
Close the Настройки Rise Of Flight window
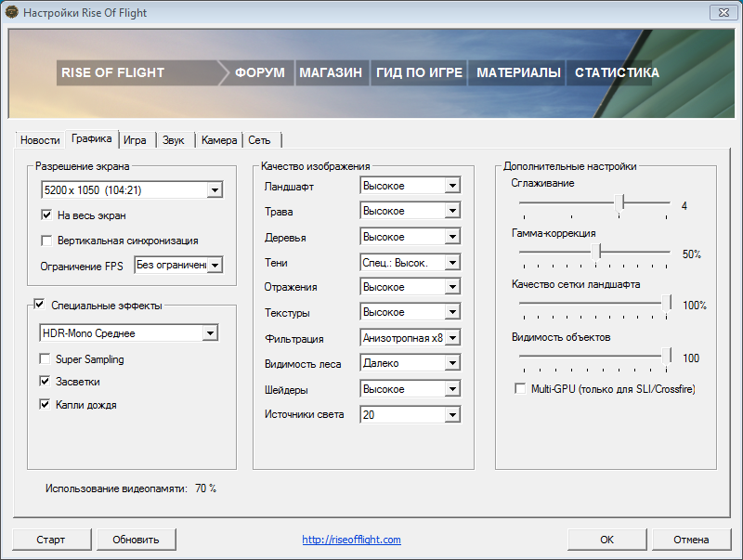[723, 12]
